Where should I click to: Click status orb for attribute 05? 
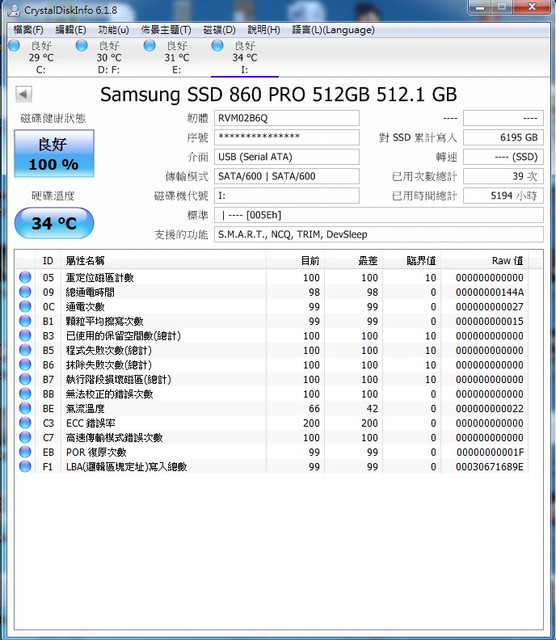[25, 277]
